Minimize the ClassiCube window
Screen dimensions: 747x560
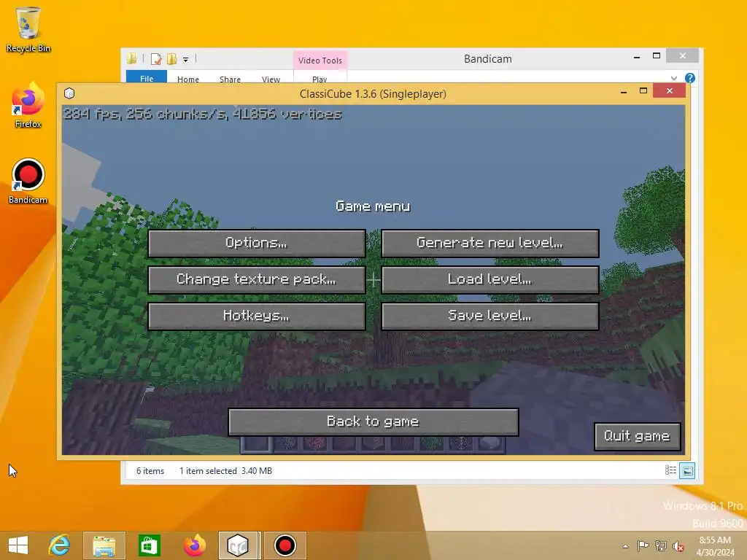point(624,91)
